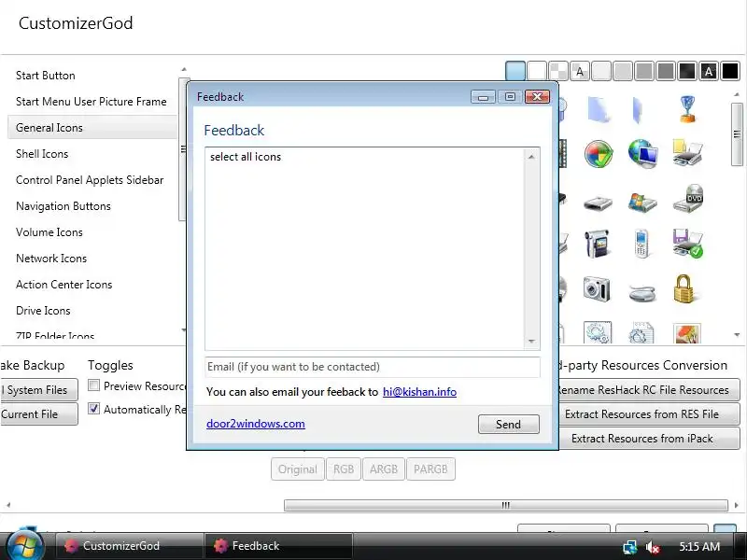Click the Current File backup button
This screenshot has width=747, height=560.
pos(38,413)
